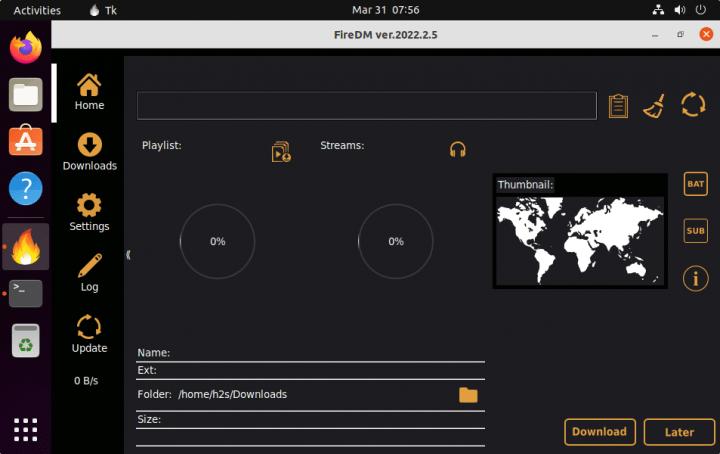Browse download folder with folder icon
This screenshot has height=454, width=720.
pyautogui.click(x=468, y=395)
